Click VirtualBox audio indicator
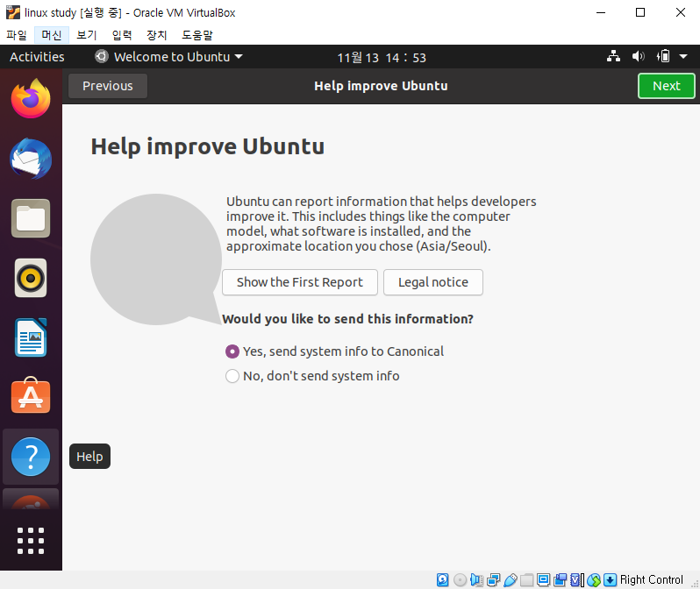 coord(477,579)
